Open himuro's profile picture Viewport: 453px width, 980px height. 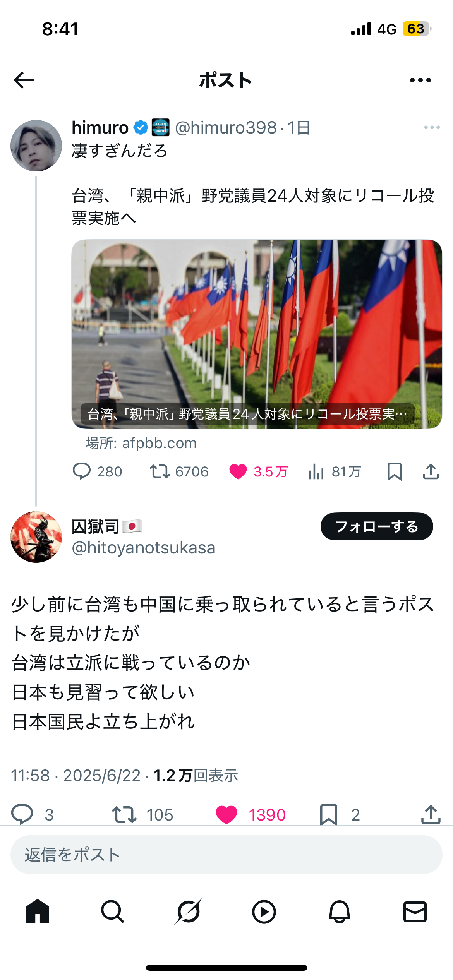[36, 146]
